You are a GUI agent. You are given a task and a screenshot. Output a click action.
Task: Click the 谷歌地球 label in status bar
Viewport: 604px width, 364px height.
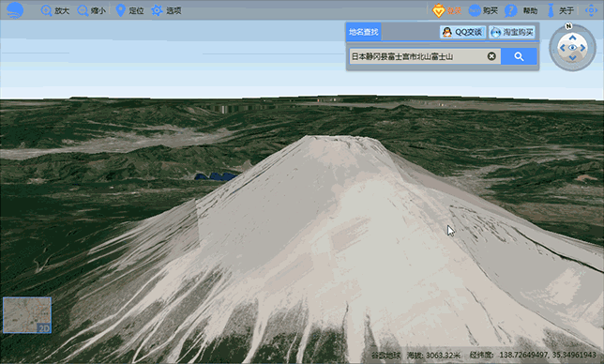click(x=386, y=355)
